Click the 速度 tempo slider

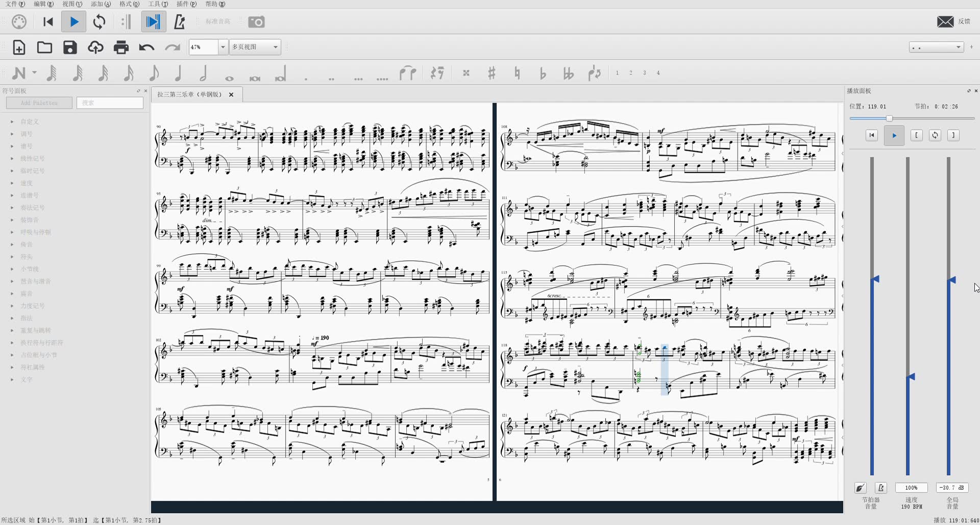[x=908, y=317]
